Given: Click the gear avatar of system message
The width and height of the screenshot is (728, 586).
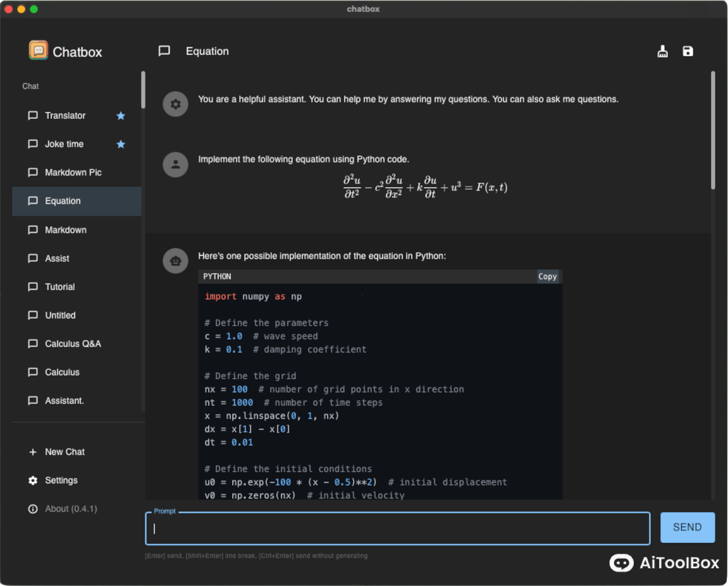Looking at the screenshot, I should (176, 104).
